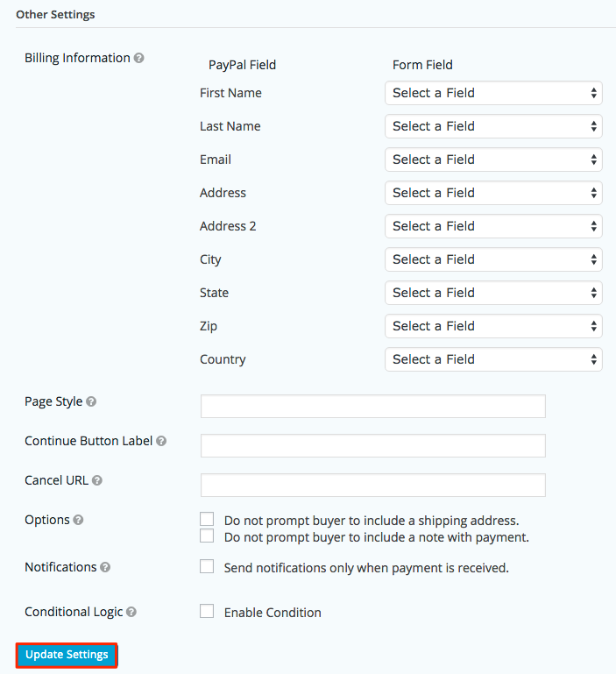Open the Continue Button Label help tooltip
The image size is (616, 674).
[161, 441]
